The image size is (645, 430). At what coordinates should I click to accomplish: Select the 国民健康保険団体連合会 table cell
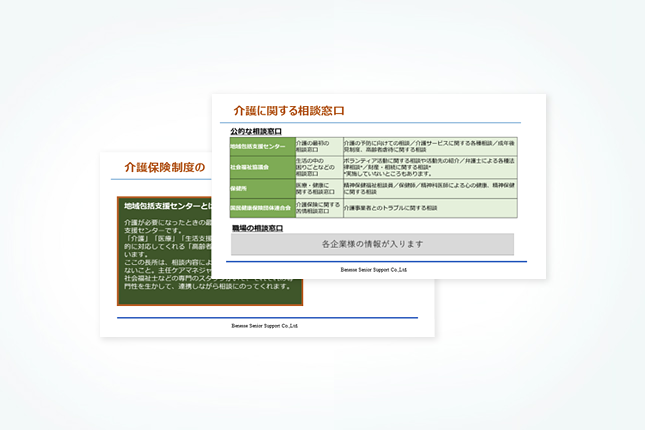coord(262,208)
